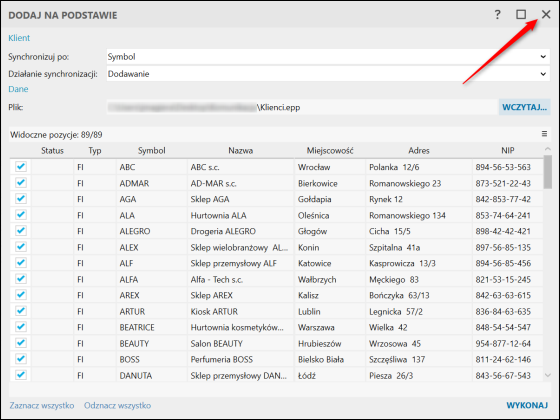The width and height of the screenshot is (560, 420).
Task: Click the WCZYTAJ... button
Action: pos(524,107)
